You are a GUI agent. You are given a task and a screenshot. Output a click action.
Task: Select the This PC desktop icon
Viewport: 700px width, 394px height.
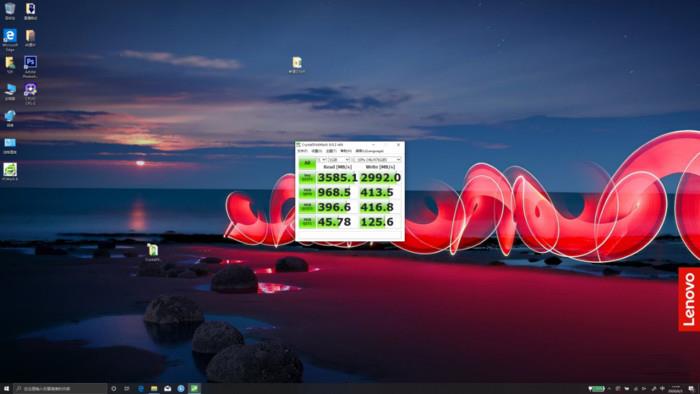coord(10,92)
